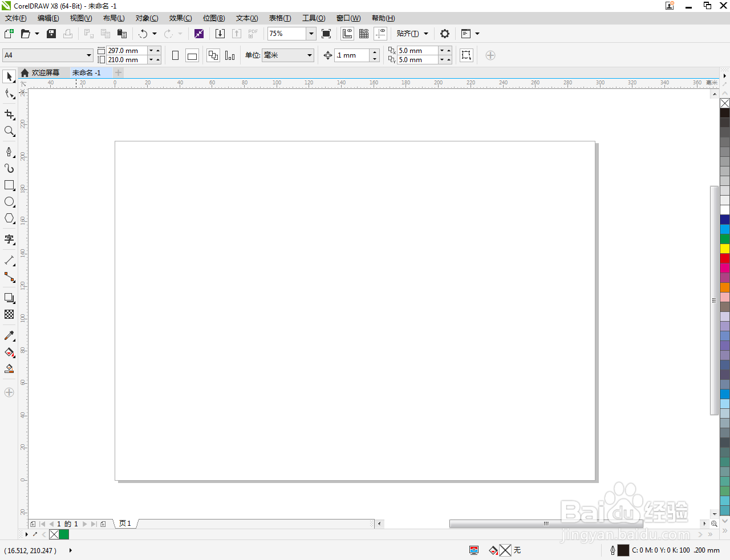The width and height of the screenshot is (730, 560).
Task: Open the 编辑(E) menu
Action: 48,18
